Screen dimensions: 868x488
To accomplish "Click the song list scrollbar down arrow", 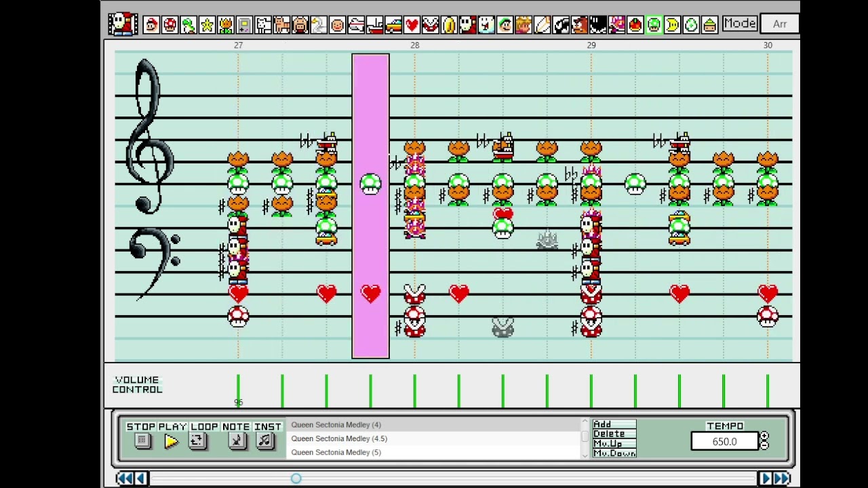I will (x=585, y=455).
